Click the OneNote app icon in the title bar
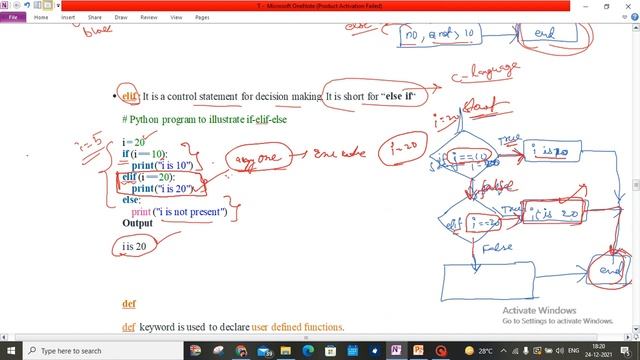 point(4,5)
